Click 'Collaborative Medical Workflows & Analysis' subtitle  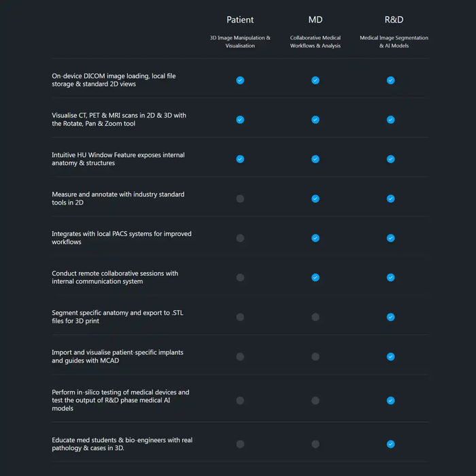coord(316,41)
